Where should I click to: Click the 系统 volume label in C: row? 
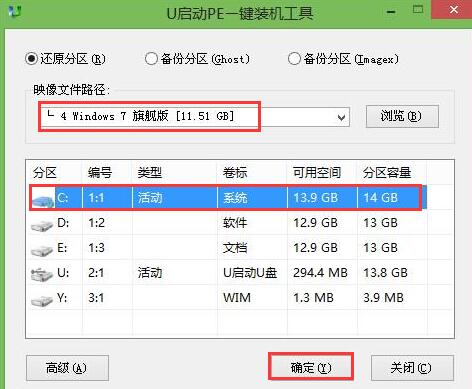coord(235,198)
